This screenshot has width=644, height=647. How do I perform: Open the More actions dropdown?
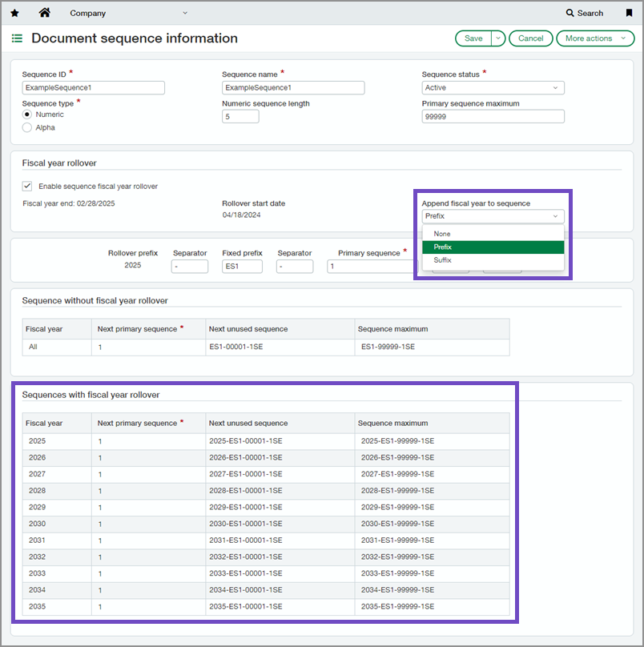coord(595,38)
